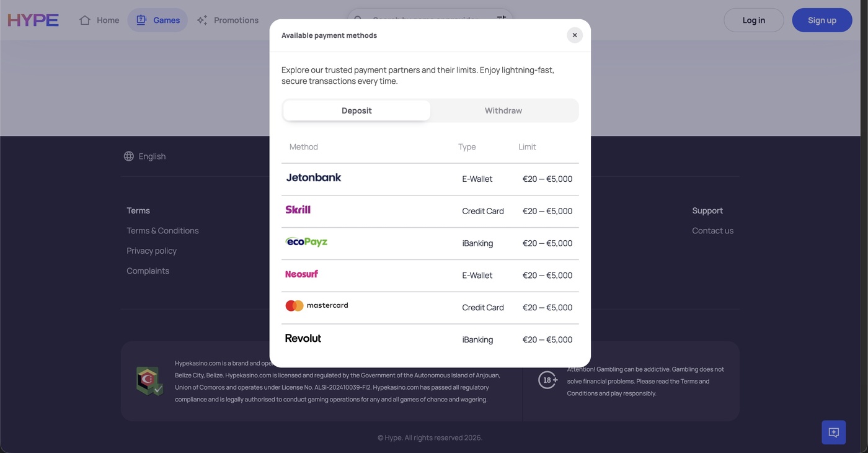This screenshot has width=868, height=453.
Task: Click the Jetonbank limit €20 — €5,000
Action: click(x=547, y=179)
